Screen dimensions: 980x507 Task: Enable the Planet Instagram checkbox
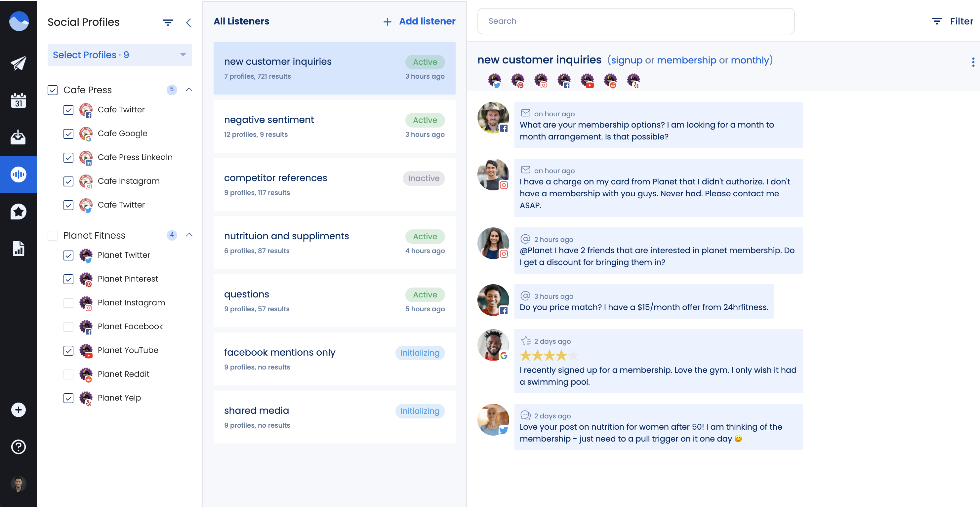click(x=68, y=303)
